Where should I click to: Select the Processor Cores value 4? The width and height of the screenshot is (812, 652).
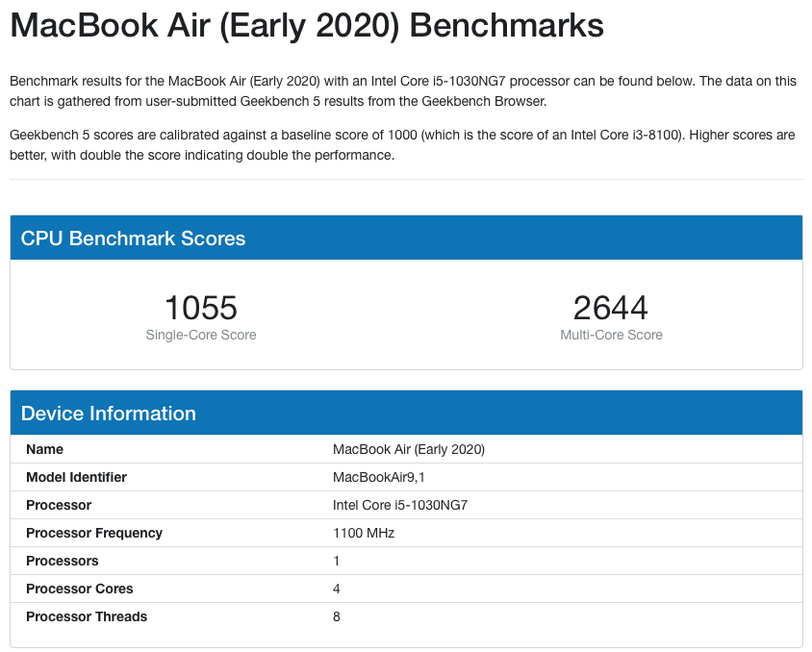(x=336, y=589)
